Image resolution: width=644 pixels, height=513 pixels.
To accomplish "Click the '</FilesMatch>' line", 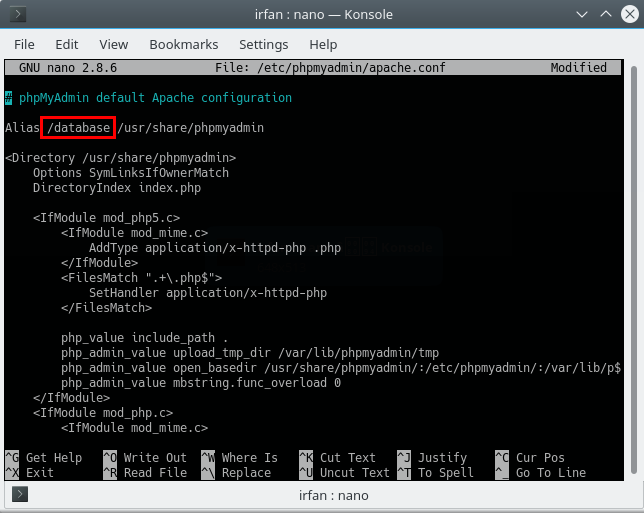I will (x=106, y=308).
